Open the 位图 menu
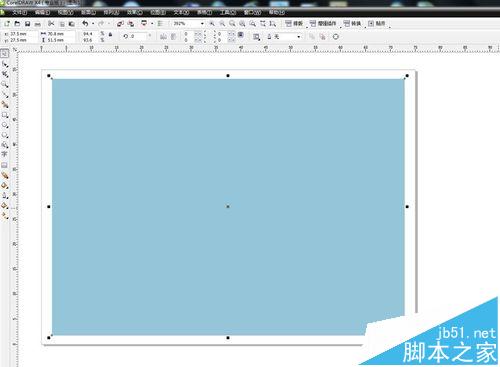Image resolution: width=500 pixels, height=367 pixels. click(x=158, y=13)
